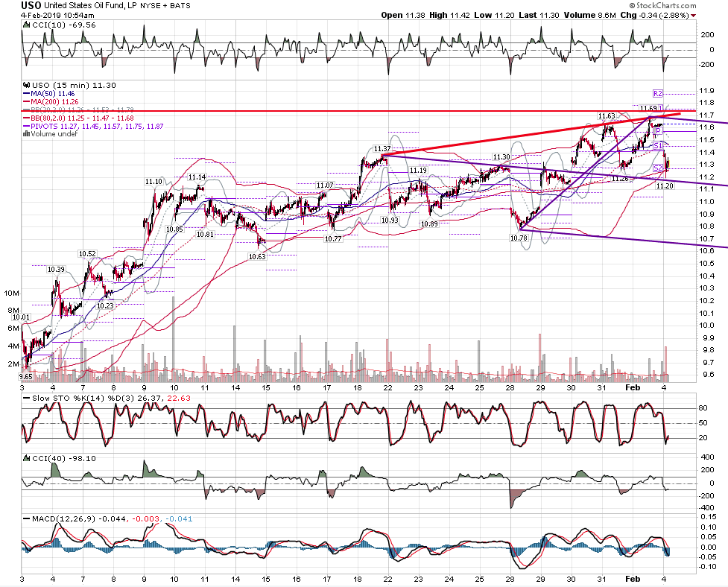Click the Slow STO %K(14) %D(3) label
Image resolution: width=728 pixels, height=587 pixels.
[x=107, y=398]
